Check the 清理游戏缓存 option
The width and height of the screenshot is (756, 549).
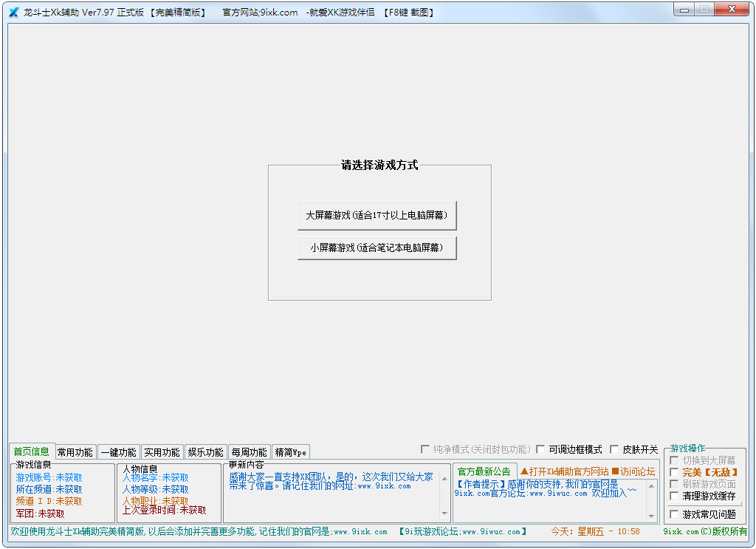[x=673, y=496]
